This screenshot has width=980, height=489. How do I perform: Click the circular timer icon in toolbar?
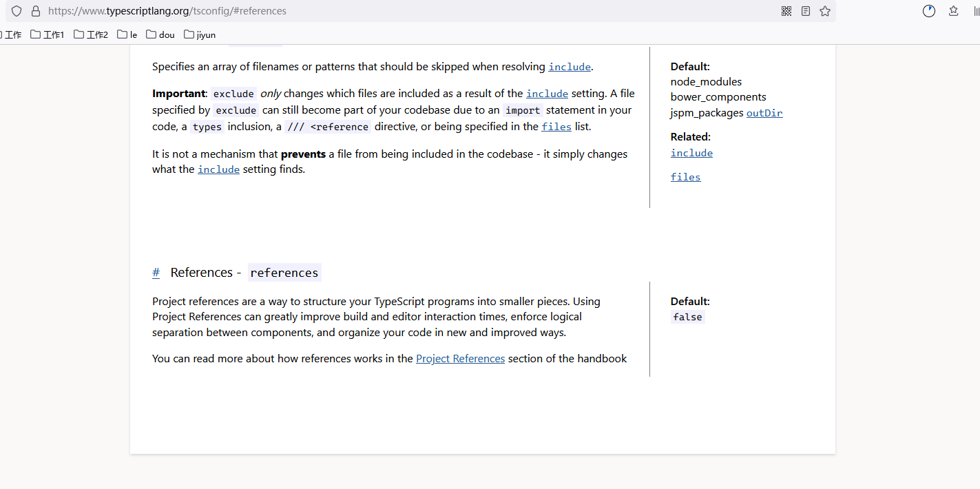click(x=929, y=11)
